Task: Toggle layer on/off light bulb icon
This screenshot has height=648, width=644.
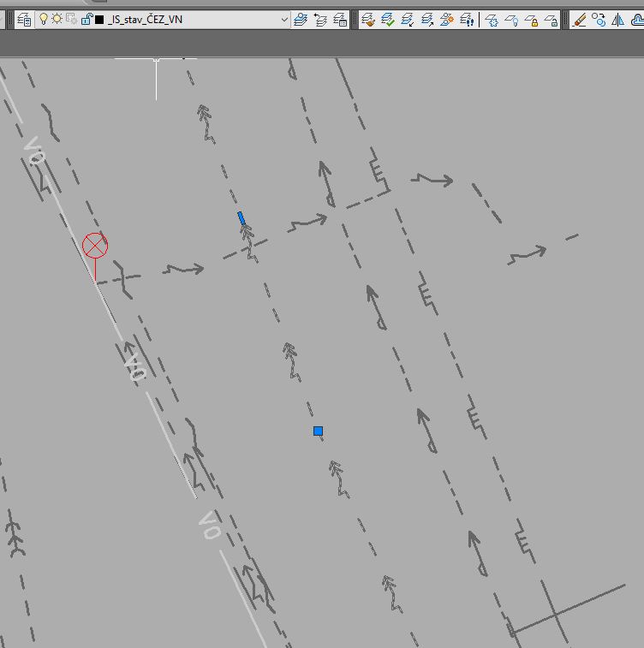Action: pos(44,19)
